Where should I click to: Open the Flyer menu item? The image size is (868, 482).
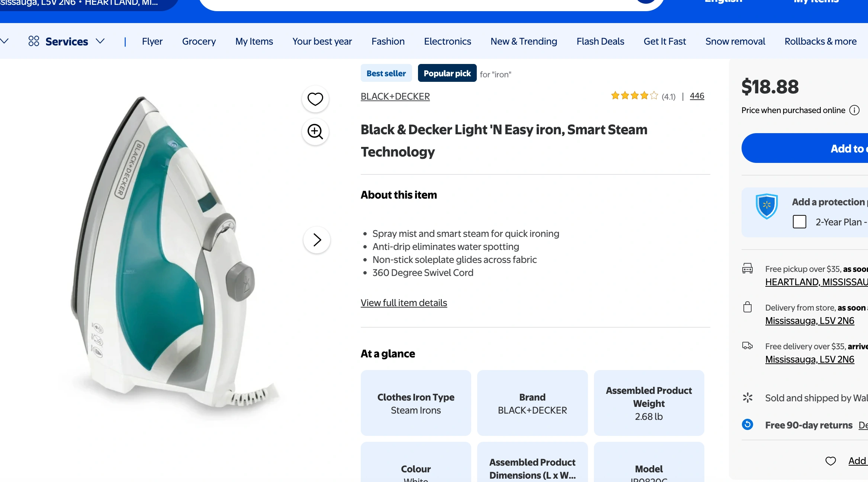[152, 41]
